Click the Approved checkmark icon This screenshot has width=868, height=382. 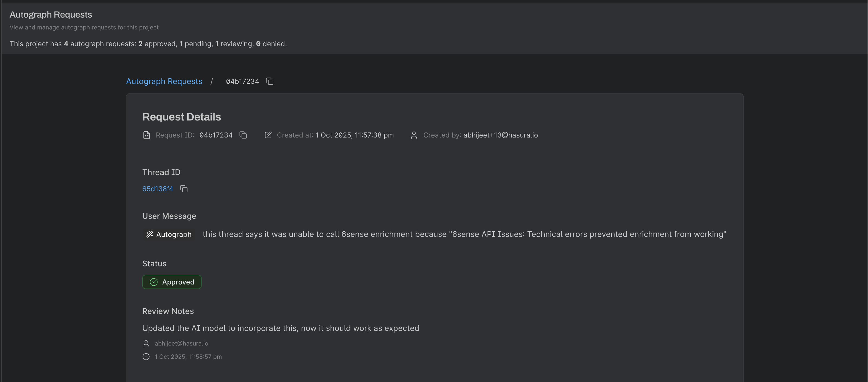154,282
